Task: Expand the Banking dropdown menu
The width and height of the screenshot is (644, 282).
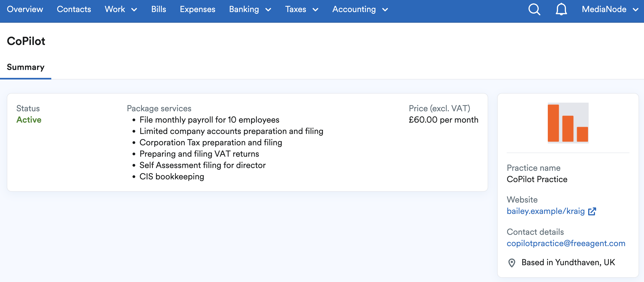Action: pyautogui.click(x=250, y=9)
